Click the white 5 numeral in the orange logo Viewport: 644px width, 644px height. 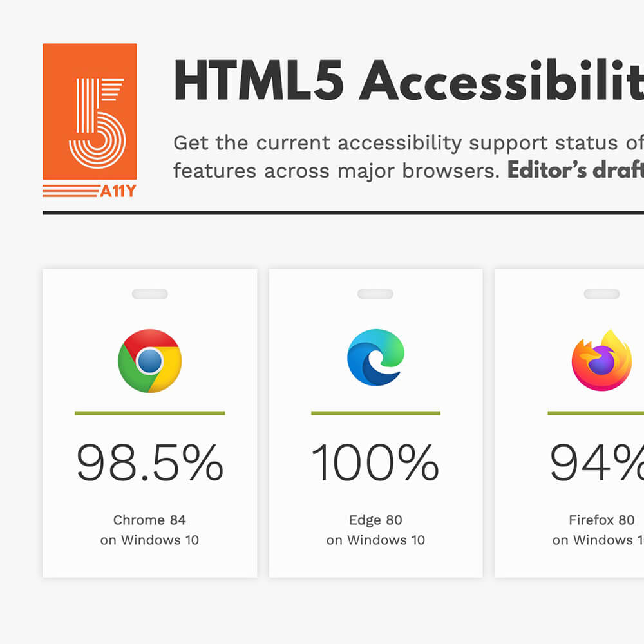tap(98, 120)
